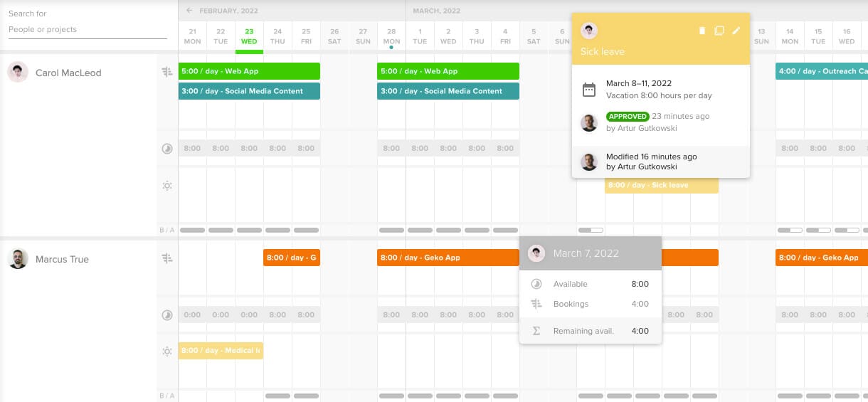The width and height of the screenshot is (868, 402).
Task: Delete the Sick leave entry with trash icon
Action: tap(702, 31)
